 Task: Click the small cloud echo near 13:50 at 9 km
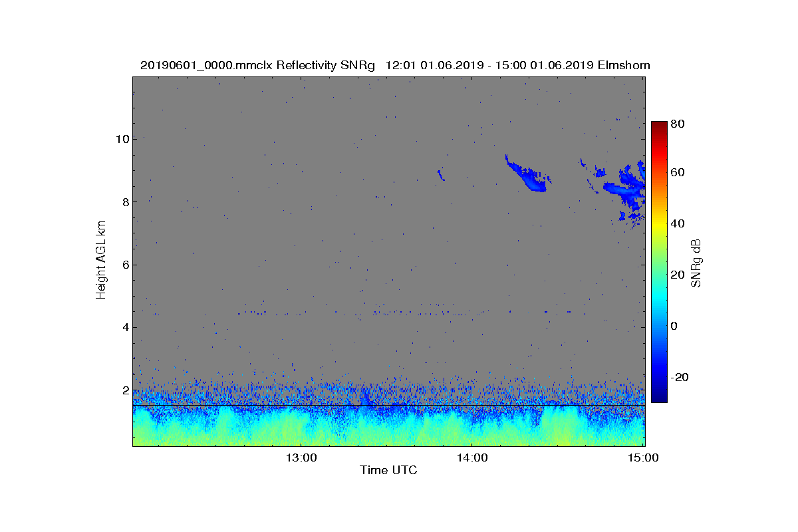[x=440, y=175]
